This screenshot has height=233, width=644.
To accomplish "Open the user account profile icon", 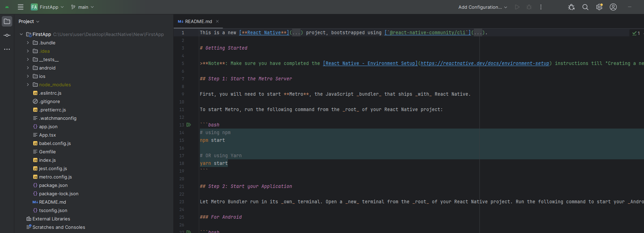I will [613, 7].
